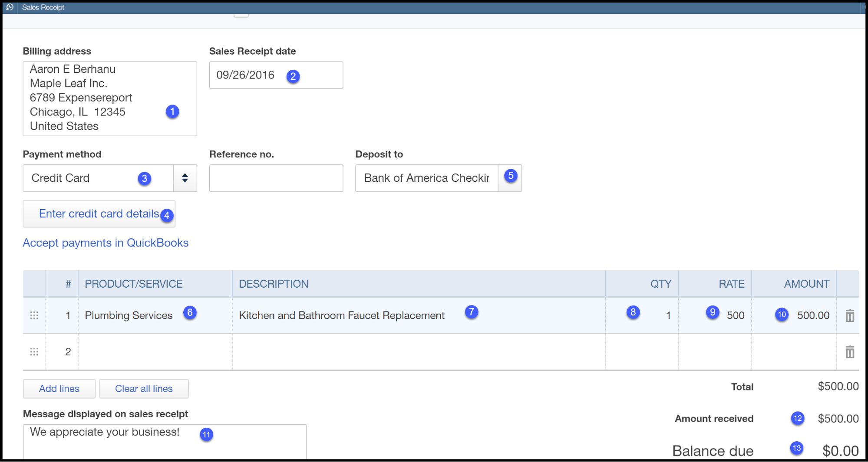Open the Payment method dropdown arrows
Viewport: 868px width, 462px height.
click(x=185, y=178)
